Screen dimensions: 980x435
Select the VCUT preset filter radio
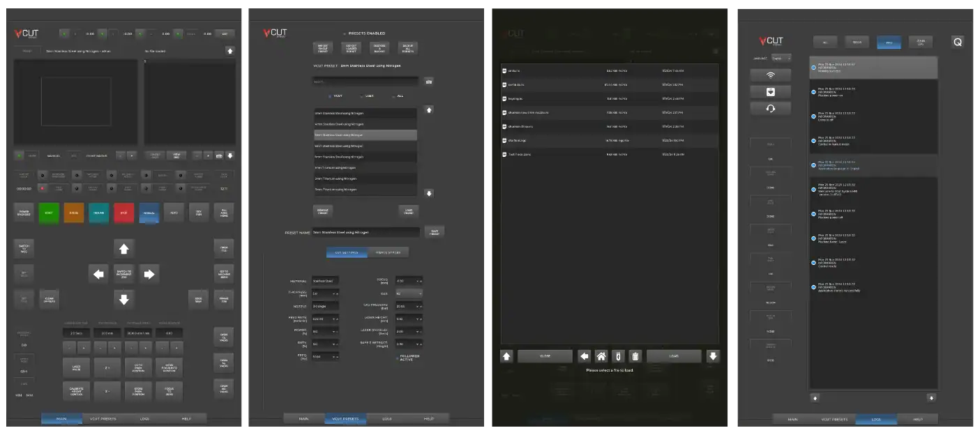pyautogui.click(x=330, y=96)
